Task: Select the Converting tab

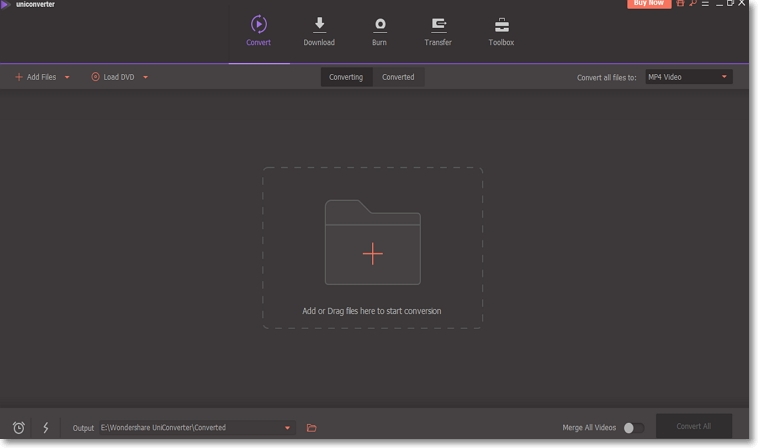Action: pyautogui.click(x=346, y=77)
